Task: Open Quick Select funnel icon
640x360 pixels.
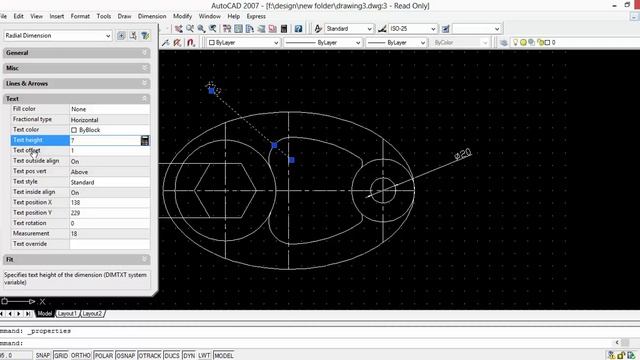Action: click(x=145, y=36)
